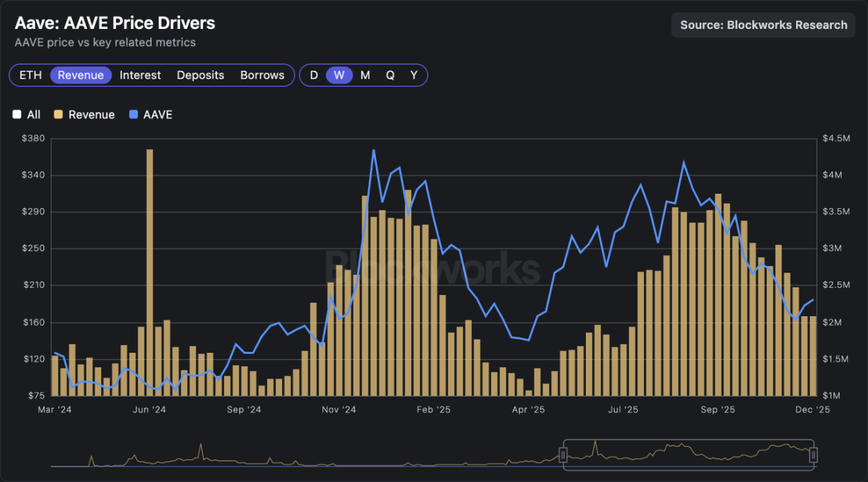Select the ETH metric tab
The width and height of the screenshot is (868, 482).
pos(31,75)
